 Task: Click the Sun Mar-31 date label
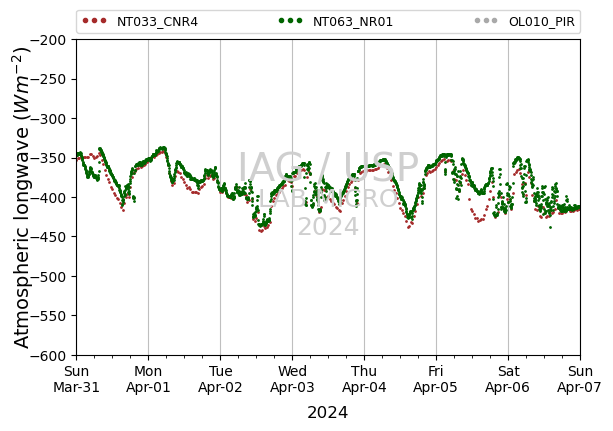[77, 379]
